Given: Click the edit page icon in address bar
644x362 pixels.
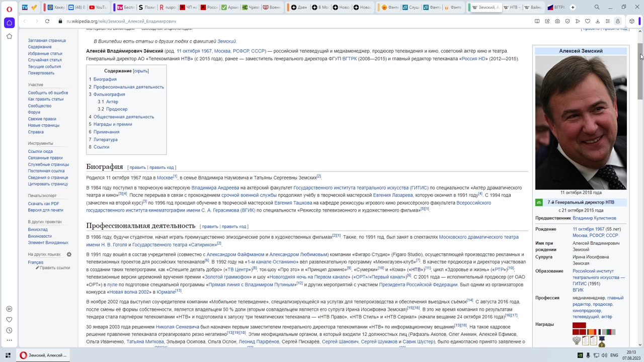Looking at the screenshot, I should (x=547, y=21).
